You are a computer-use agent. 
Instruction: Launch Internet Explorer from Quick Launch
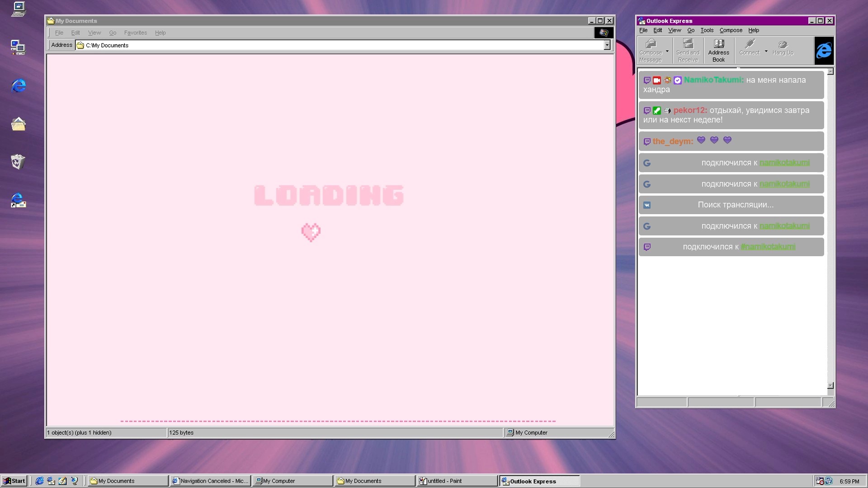[39, 481]
